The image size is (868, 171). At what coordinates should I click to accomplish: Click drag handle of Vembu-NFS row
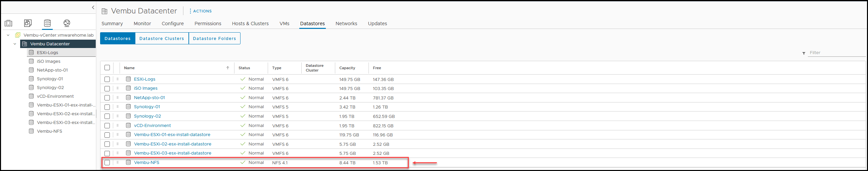[x=118, y=163]
